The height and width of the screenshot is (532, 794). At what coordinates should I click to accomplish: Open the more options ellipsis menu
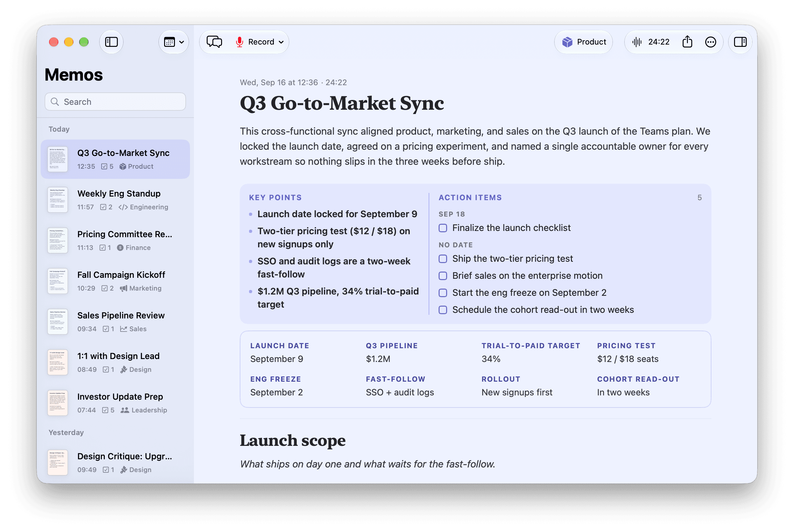710,42
